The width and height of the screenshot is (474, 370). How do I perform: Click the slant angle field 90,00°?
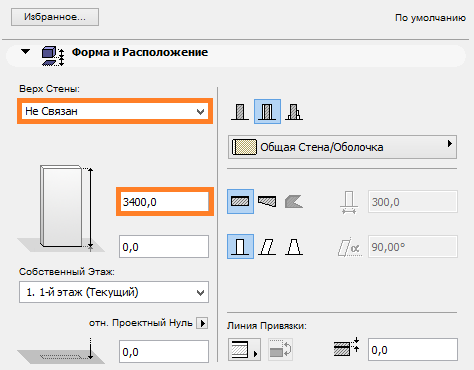[413, 247]
